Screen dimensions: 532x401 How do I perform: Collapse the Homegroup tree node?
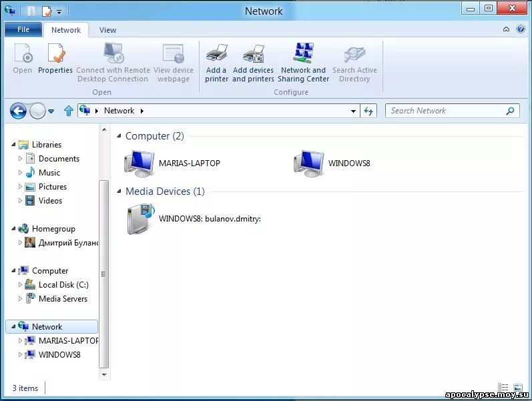pos(13,229)
